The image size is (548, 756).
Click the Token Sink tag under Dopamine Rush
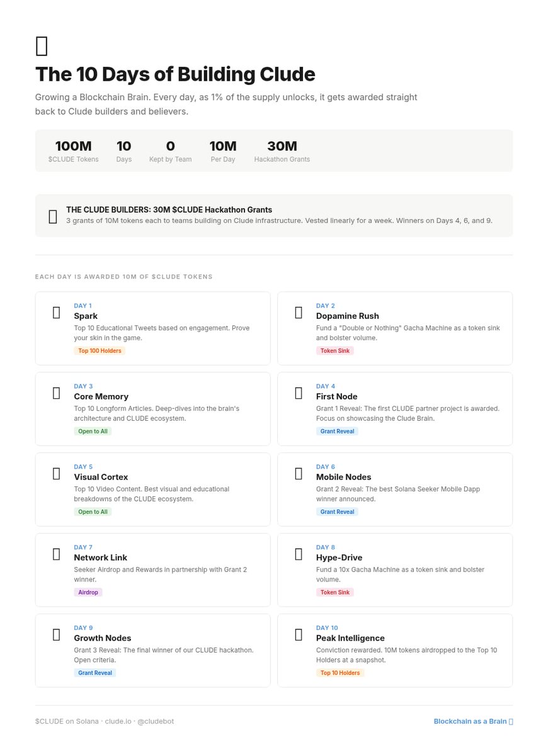point(335,351)
